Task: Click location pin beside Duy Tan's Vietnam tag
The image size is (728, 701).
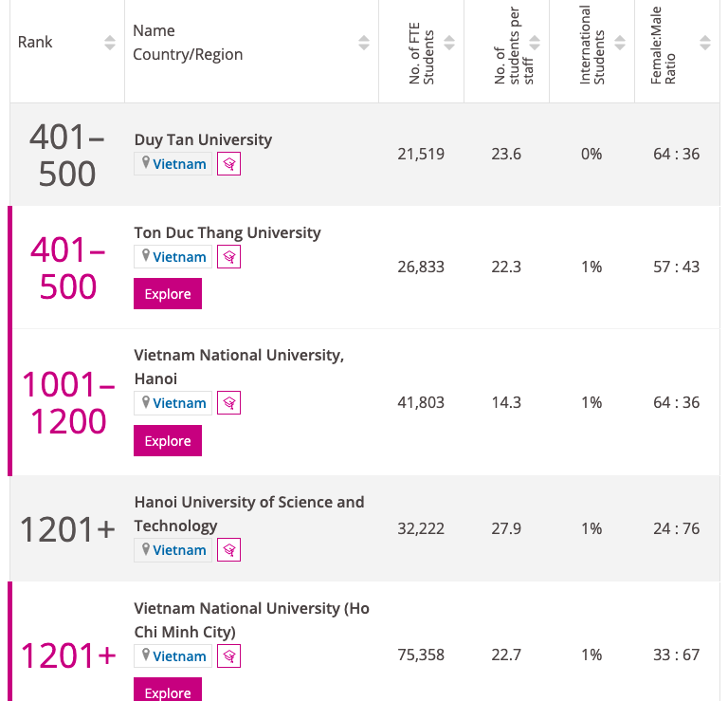Action: 145,163
